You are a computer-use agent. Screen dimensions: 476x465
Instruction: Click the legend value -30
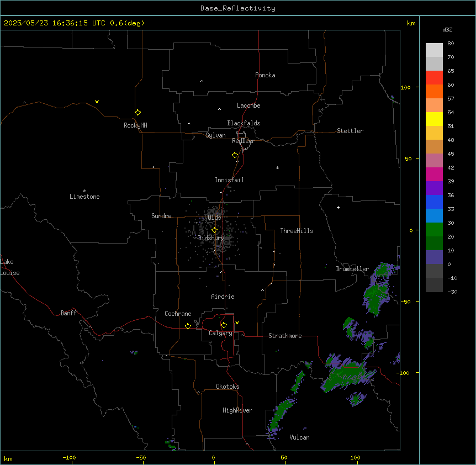tap(452, 292)
